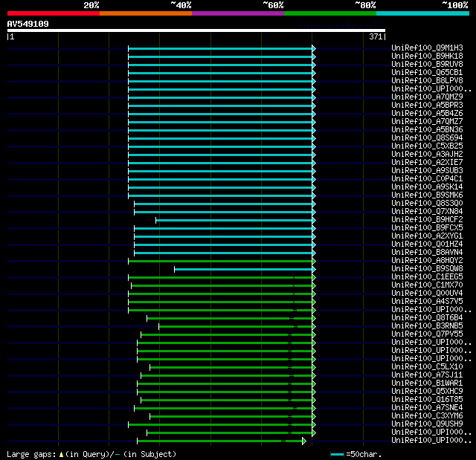
Task: Select the UniRef100_A5B4Z6 label
Action: (427, 114)
